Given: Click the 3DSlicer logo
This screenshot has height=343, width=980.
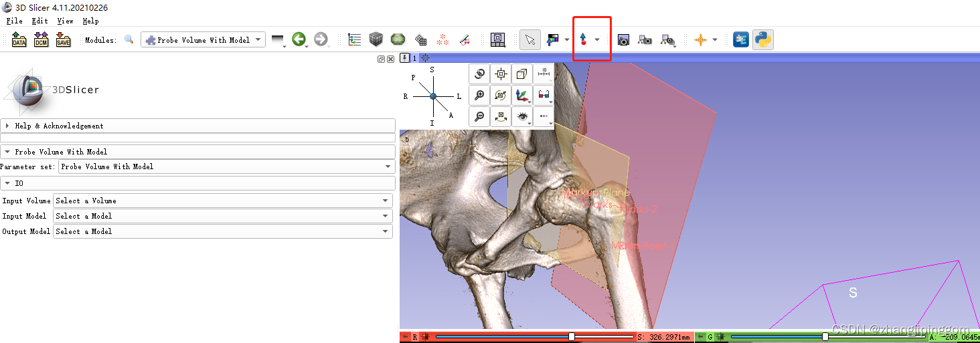Looking at the screenshot, I should tap(52, 90).
